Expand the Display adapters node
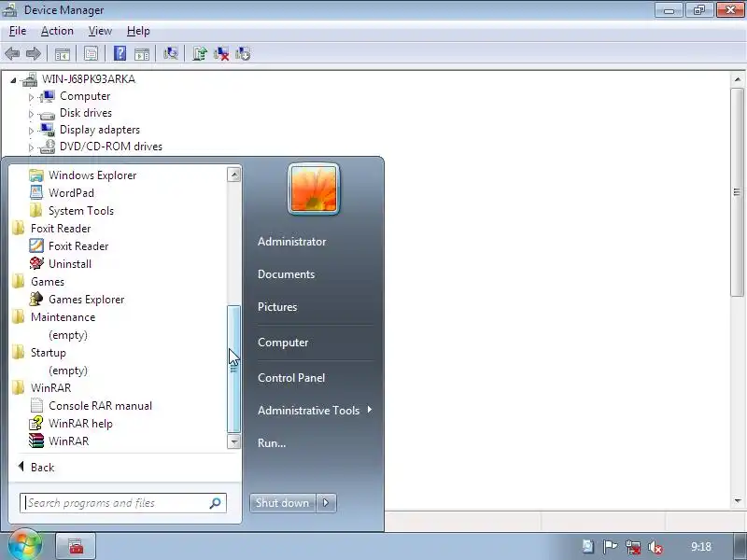 [31, 131]
